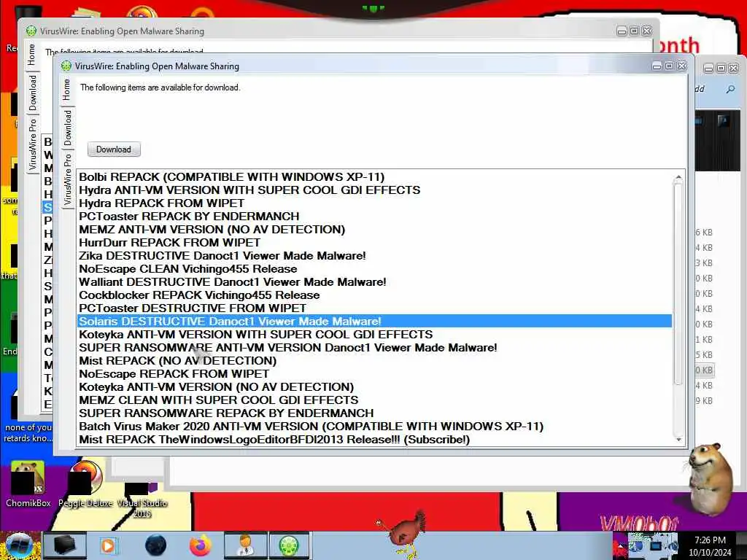Open Peggle Deluxe desktop icon
Viewport: 747px width, 560px height.
(86, 484)
